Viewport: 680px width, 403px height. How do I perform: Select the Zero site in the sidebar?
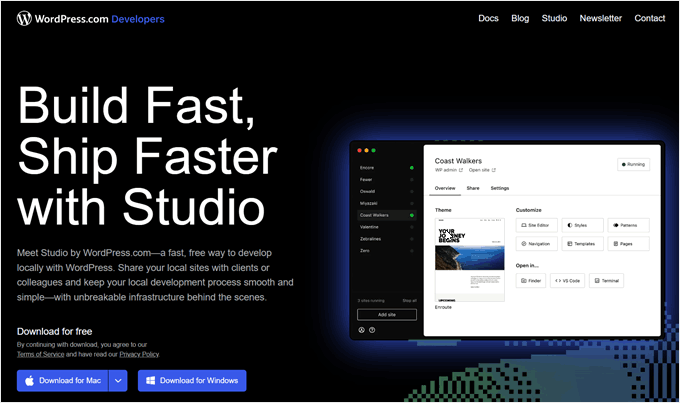pyautogui.click(x=386, y=251)
